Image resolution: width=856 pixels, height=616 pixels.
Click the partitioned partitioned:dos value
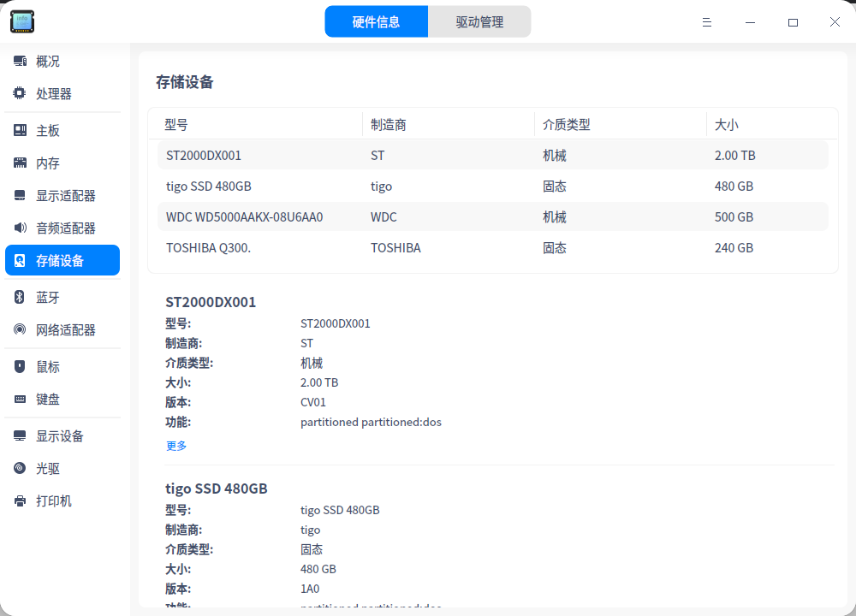pyautogui.click(x=371, y=422)
